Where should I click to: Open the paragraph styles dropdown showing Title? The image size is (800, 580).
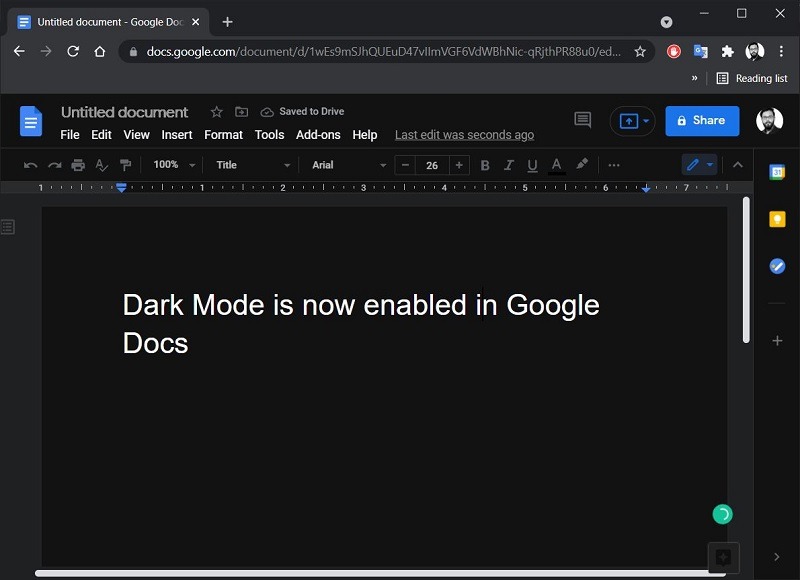pyautogui.click(x=250, y=165)
